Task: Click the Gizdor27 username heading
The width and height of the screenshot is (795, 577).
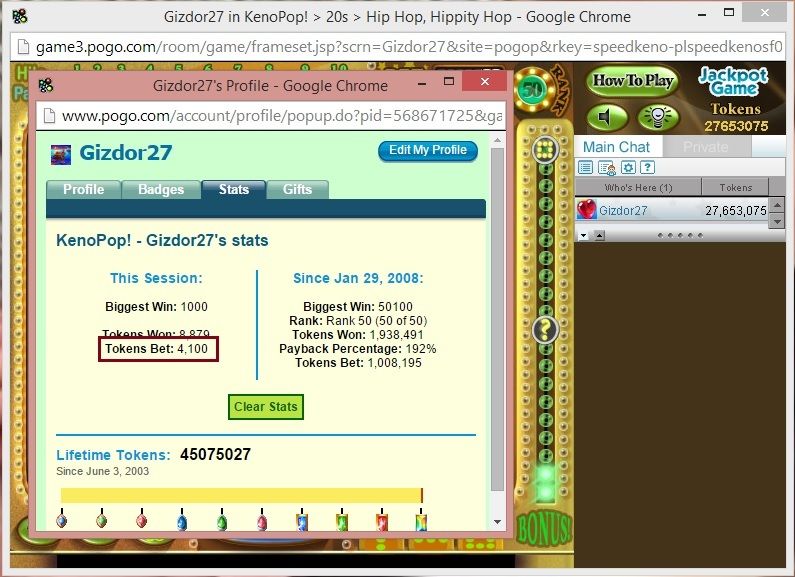Action: pyautogui.click(x=126, y=153)
